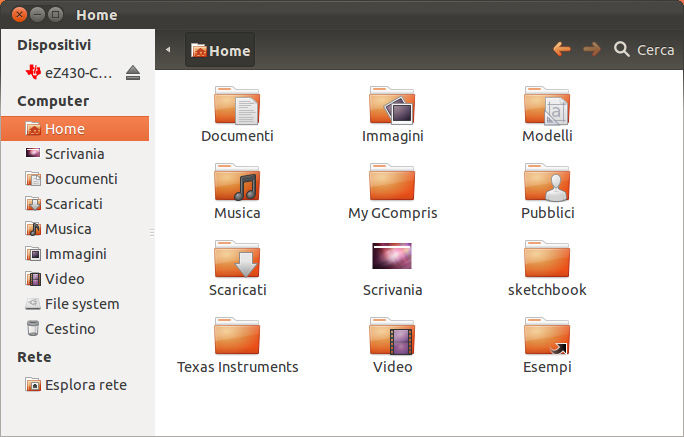Expand the path bar left arrow
Viewport: 684px width, 437px height.
tap(168, 49)
